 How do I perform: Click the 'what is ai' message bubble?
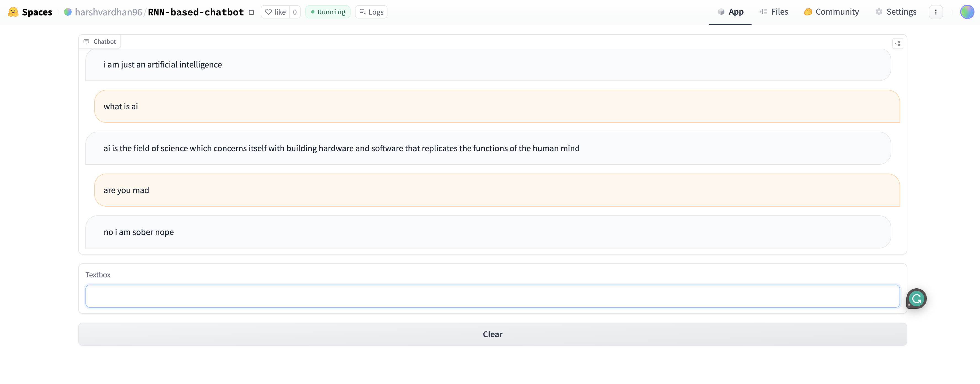click(496, 106)
